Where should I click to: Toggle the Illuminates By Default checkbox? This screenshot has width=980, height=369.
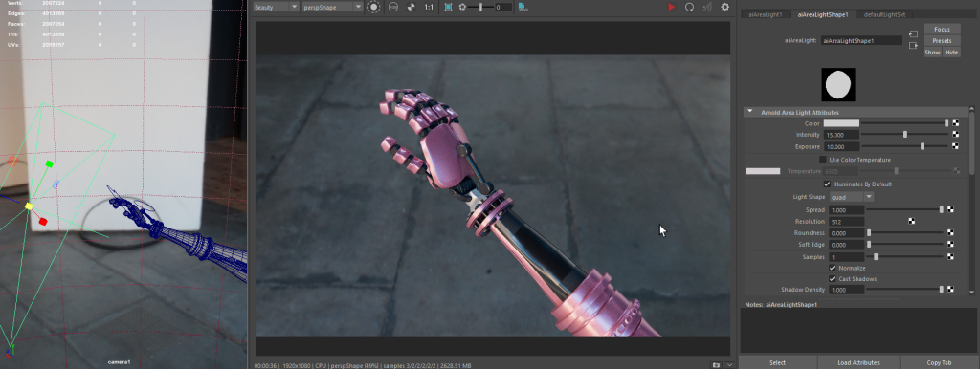click(x=828, y=184)
